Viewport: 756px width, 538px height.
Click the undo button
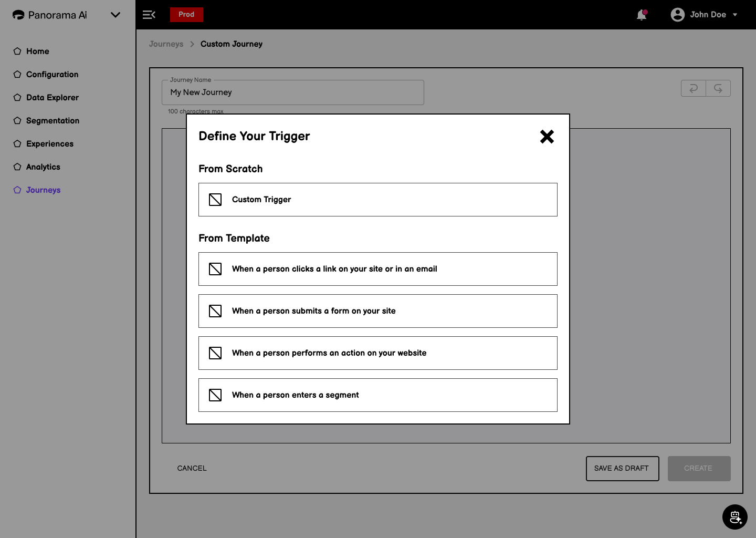click(694, 88)
